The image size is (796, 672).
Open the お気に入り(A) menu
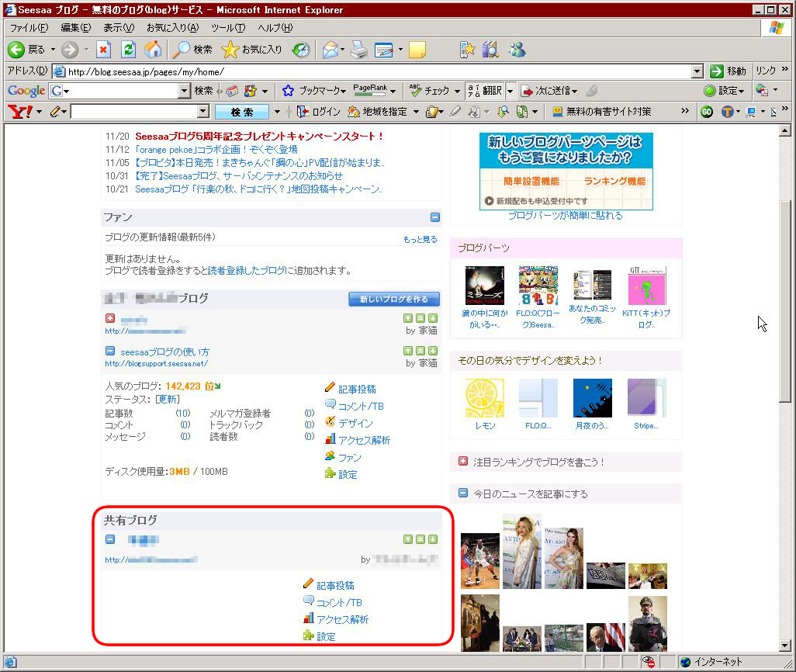coord(172,28)
